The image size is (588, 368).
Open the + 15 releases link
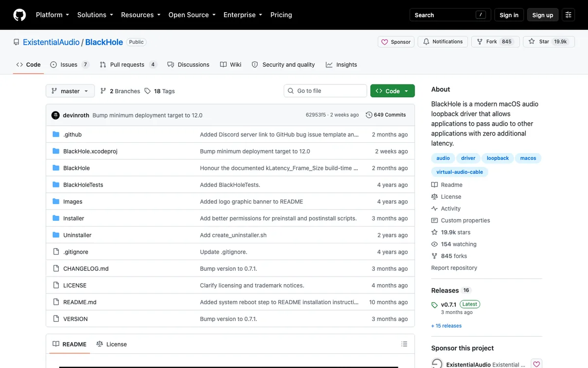tap(446, 326)
